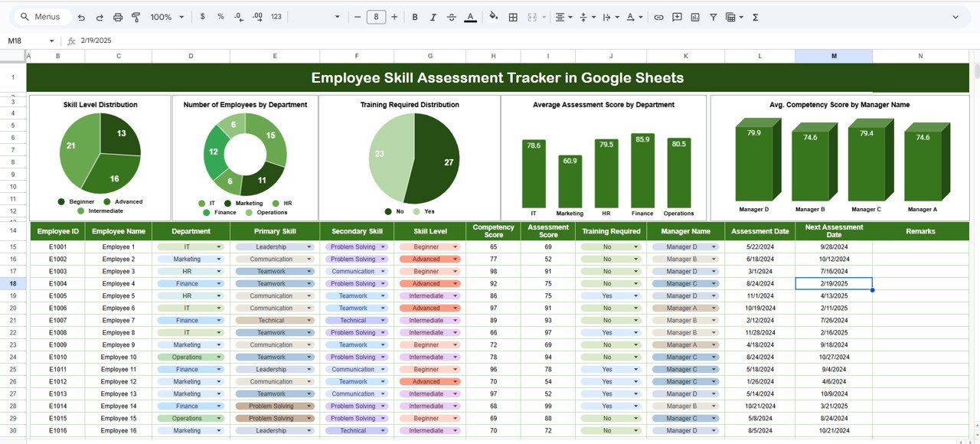This screenshot has width=980, height=444.
Task: Print the spreadsheet
Action: 116,16
